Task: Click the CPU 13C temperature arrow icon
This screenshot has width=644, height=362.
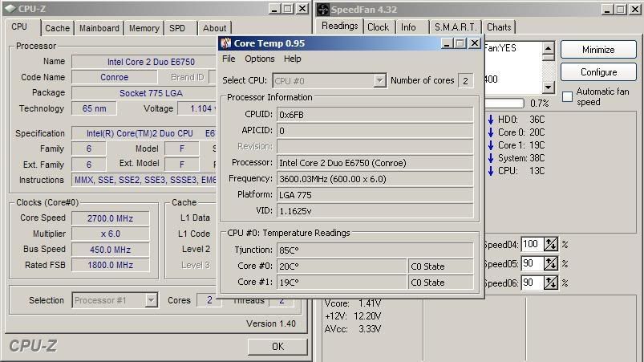Action: coord(490,171)
